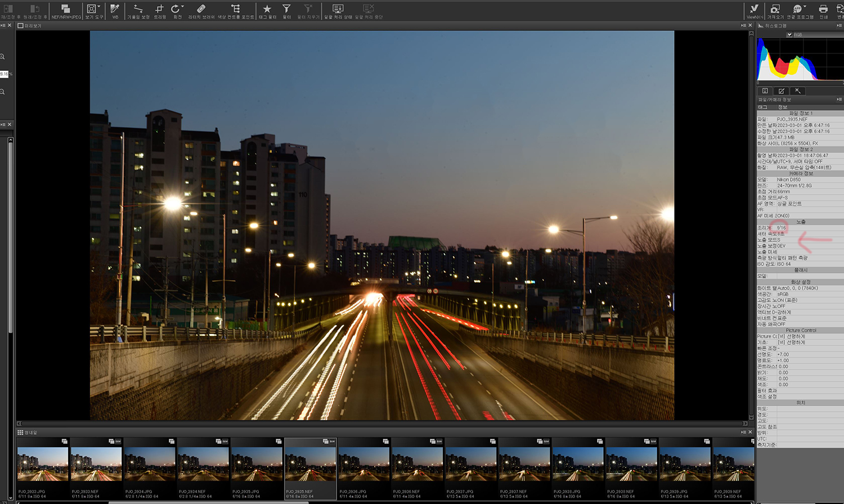Viewport: 844px width, 504px height.
Task: Switch to the info tab in right panel
Action: pyautogui.click(x=765, y=91)
